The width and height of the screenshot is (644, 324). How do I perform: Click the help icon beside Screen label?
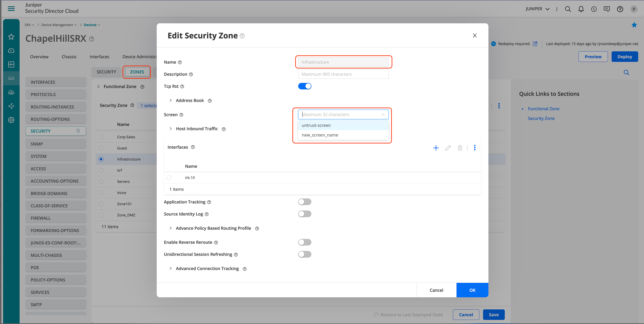coord(182,115)
